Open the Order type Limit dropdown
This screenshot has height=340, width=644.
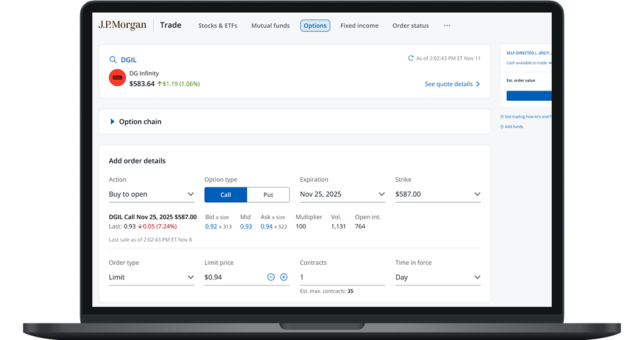151,277
